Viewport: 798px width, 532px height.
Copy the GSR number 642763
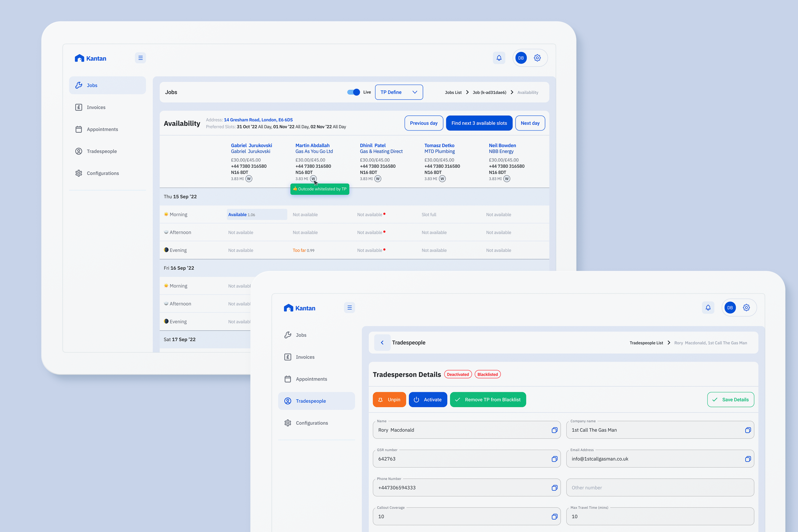pyautogui.click(x=554, y=459)
